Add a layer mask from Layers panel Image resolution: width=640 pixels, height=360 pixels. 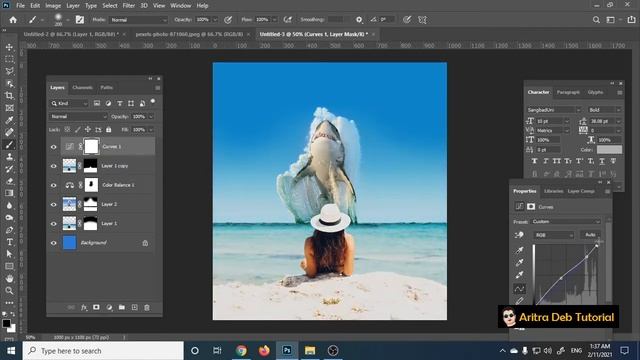[96, 307]
